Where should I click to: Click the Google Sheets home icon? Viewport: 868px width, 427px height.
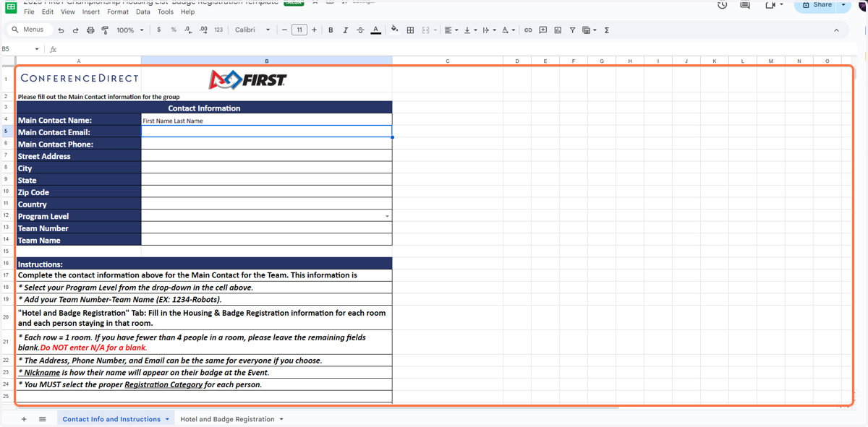(11, 7)
